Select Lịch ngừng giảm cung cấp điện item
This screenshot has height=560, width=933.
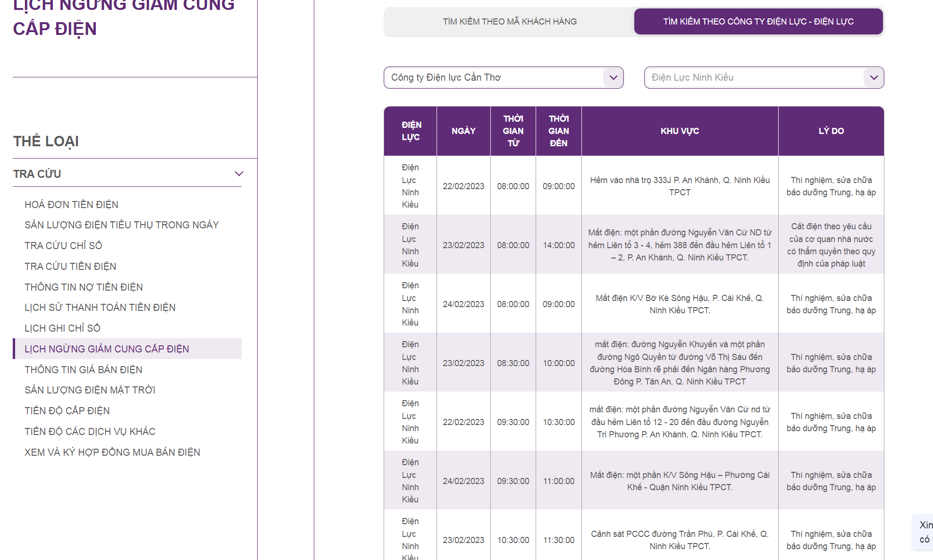tap(127, 349)
